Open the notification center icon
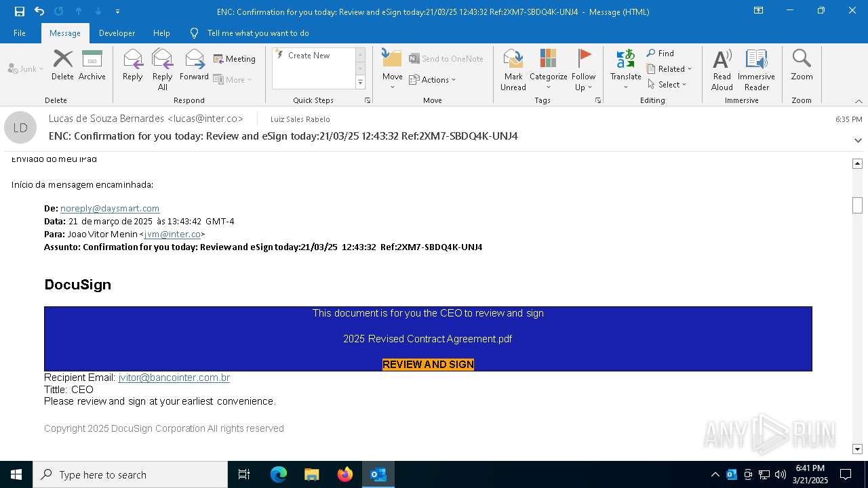 coord(846,474)
